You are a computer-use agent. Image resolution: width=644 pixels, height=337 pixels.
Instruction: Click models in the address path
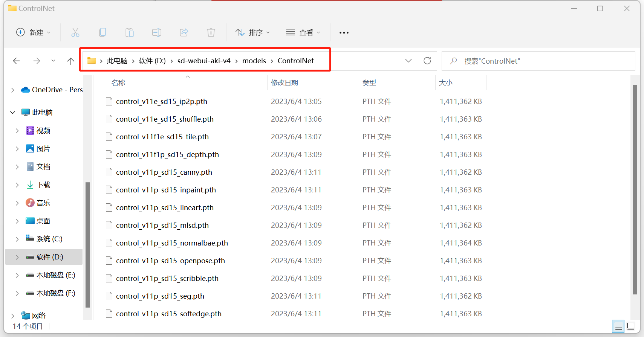(254, 61)
